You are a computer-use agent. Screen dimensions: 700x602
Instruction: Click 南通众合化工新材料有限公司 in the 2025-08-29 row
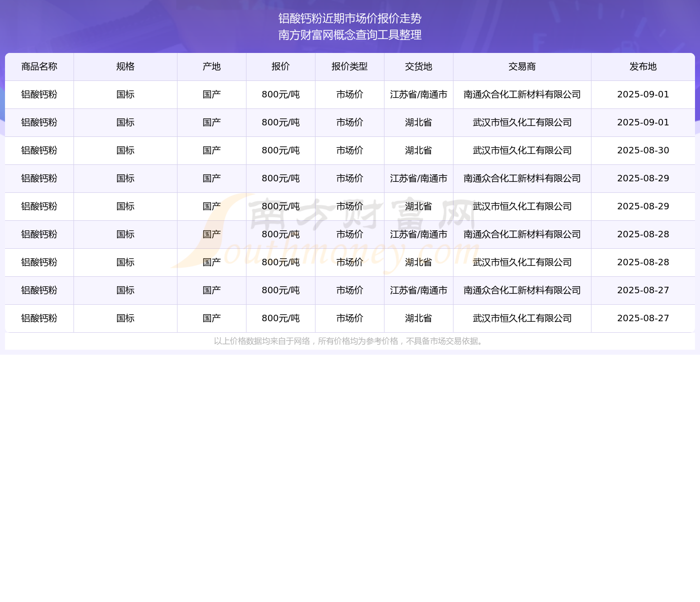(x=522, y=178)
